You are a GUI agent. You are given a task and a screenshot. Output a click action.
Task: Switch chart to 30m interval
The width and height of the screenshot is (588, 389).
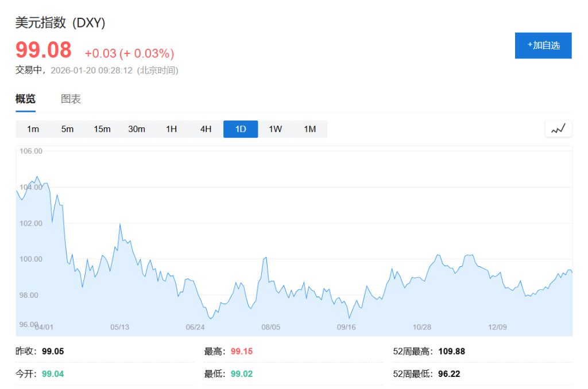pos(136,129)
